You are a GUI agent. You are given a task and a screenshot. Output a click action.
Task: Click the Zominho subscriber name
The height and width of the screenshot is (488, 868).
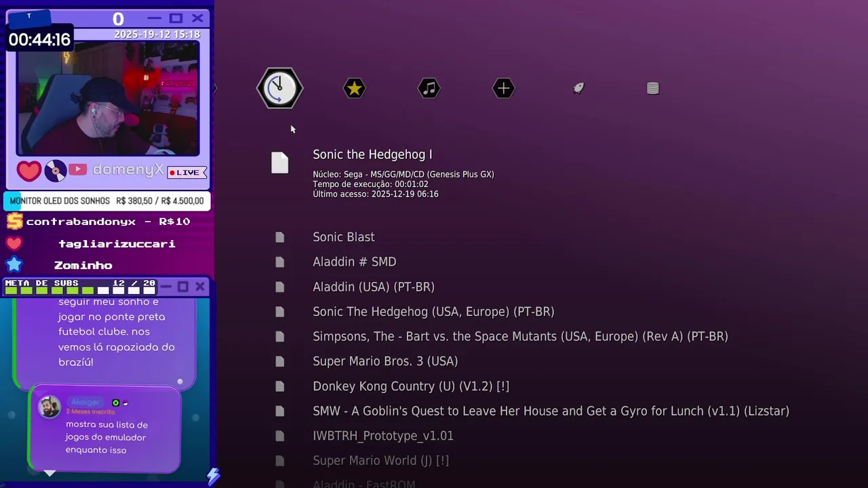click(x=83, y=265)
